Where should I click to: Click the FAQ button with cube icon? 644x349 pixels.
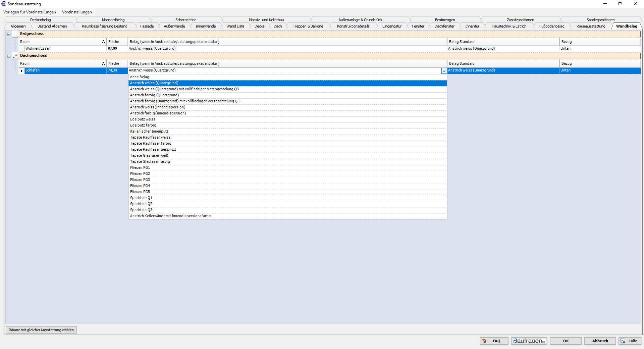[494, 341]
